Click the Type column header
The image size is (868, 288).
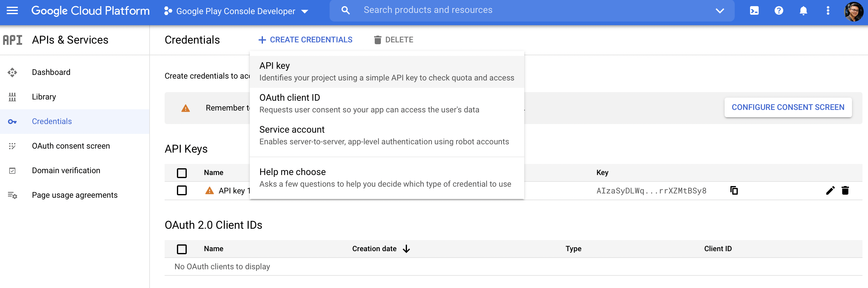click(x=573, y=249)
